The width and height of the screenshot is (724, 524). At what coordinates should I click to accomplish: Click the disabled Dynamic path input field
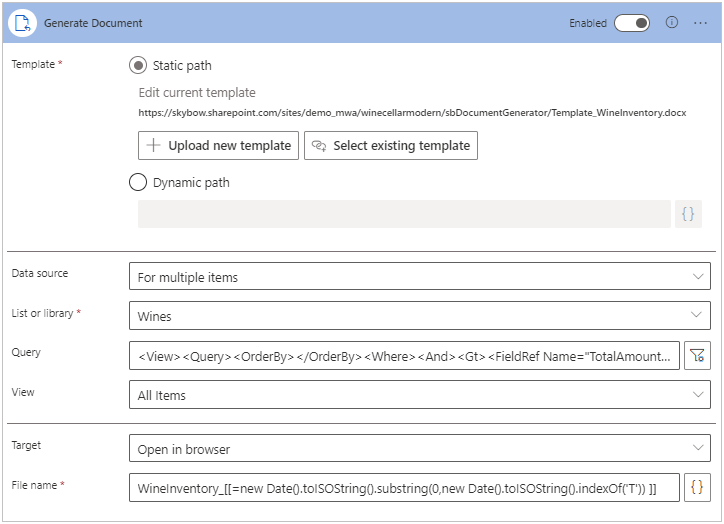click(404, 214)
